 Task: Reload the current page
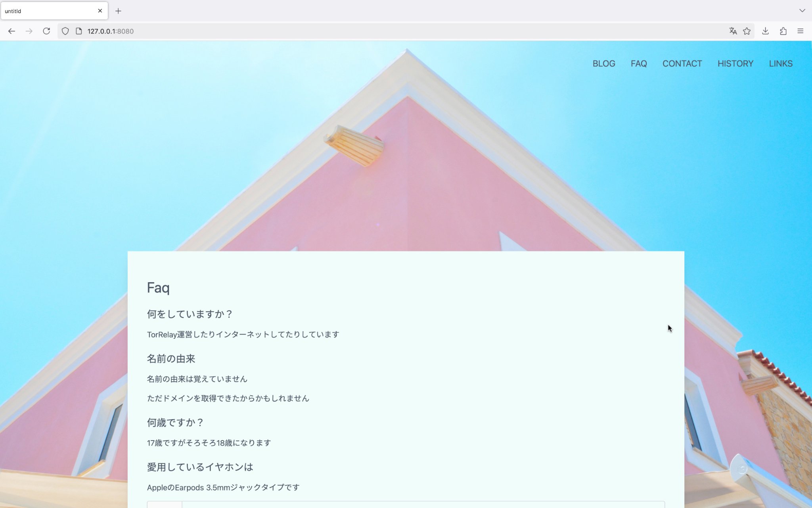pyautogui.click(x=46, y=31)
